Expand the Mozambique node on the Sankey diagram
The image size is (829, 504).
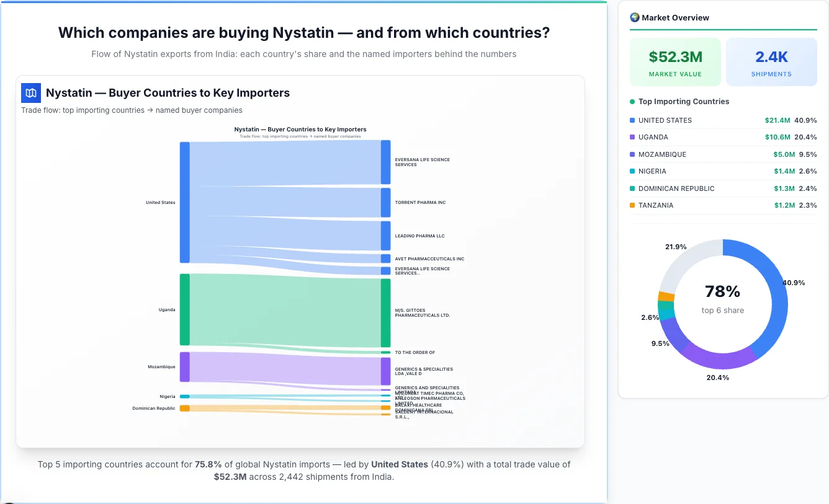click(x=184, y=366)
